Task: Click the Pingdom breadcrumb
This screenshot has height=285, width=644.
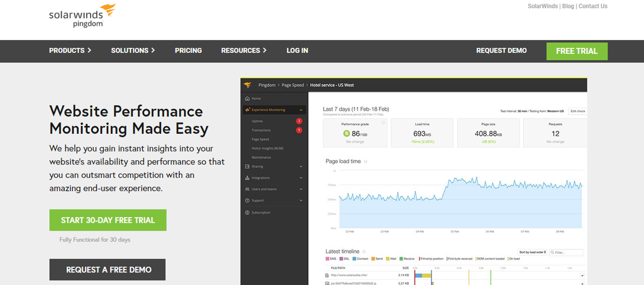Action: click(x=267, y=85)
